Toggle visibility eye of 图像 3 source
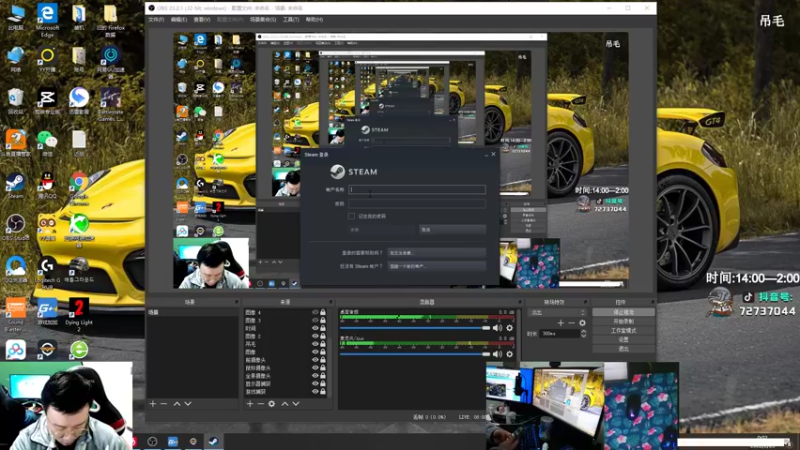 tap(315, 320)
